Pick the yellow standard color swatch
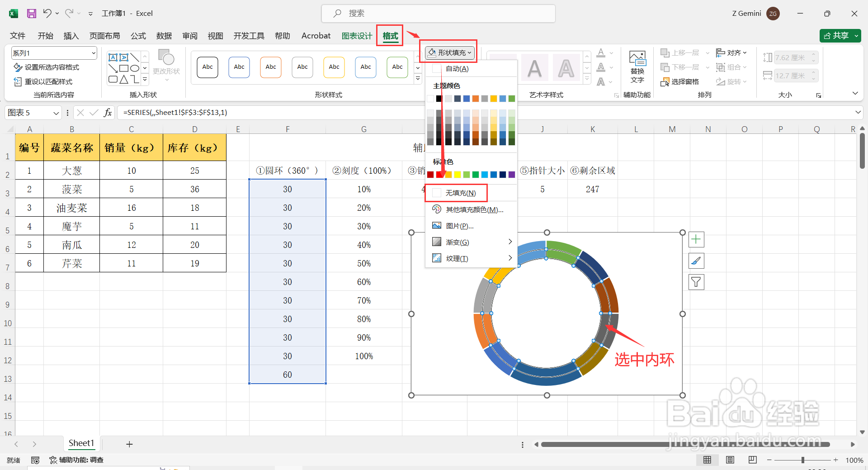This screenshot has width=868, height=470. [x=458, y=175]
